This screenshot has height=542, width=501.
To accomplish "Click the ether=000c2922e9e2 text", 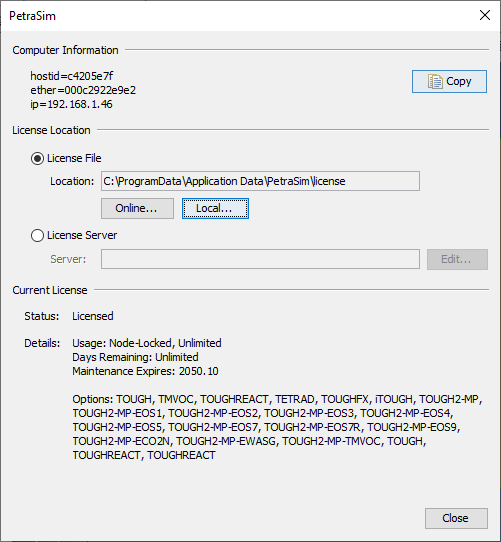I will click(83, 90).
